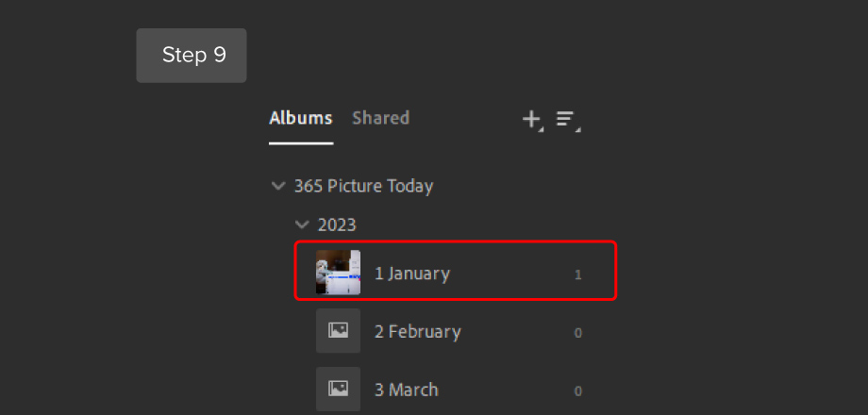Open the sort albums icon menu
This screenshot has height=415, width=868.
point(565,119)
